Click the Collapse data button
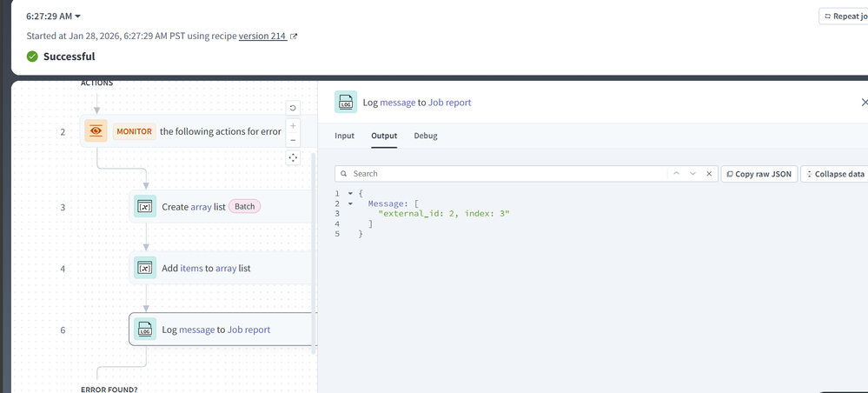The width and height of the screenshot is (868, 393). point(833,174)
